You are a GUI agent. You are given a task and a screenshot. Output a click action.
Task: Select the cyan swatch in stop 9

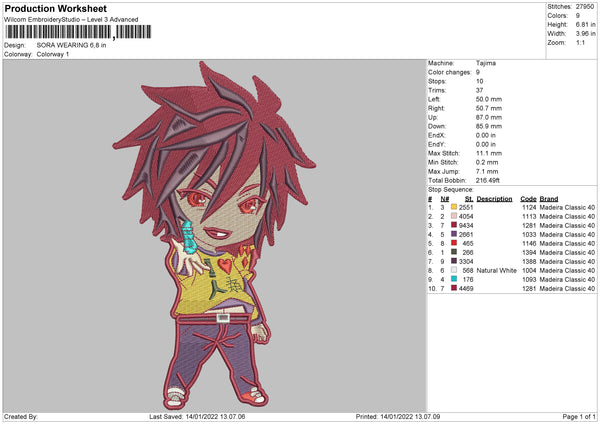454,279
